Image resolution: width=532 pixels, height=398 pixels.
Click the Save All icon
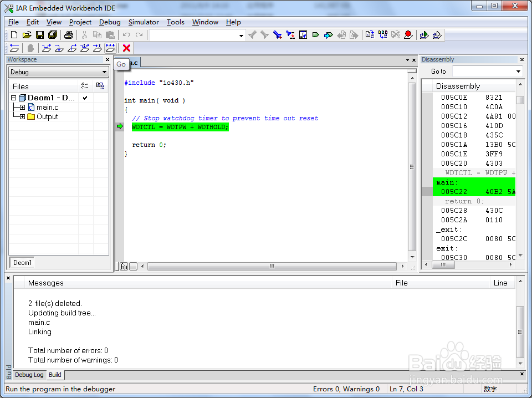(53, 34)
